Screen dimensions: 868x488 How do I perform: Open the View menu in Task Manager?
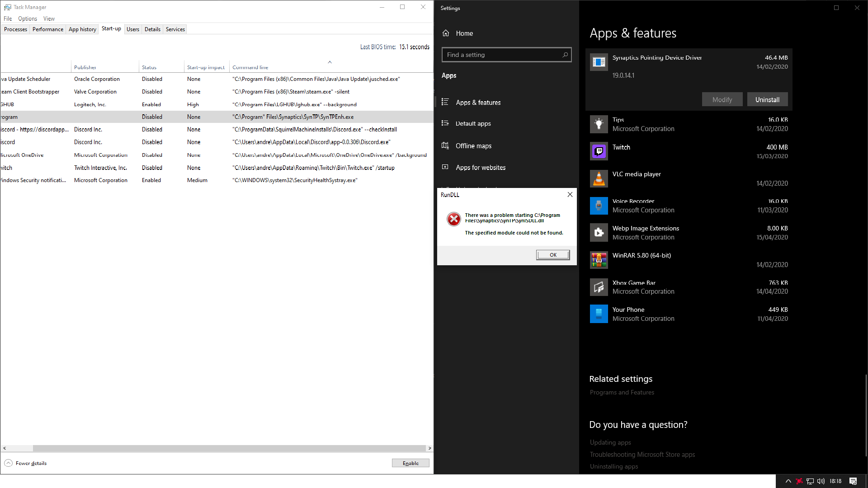[49, 19]
